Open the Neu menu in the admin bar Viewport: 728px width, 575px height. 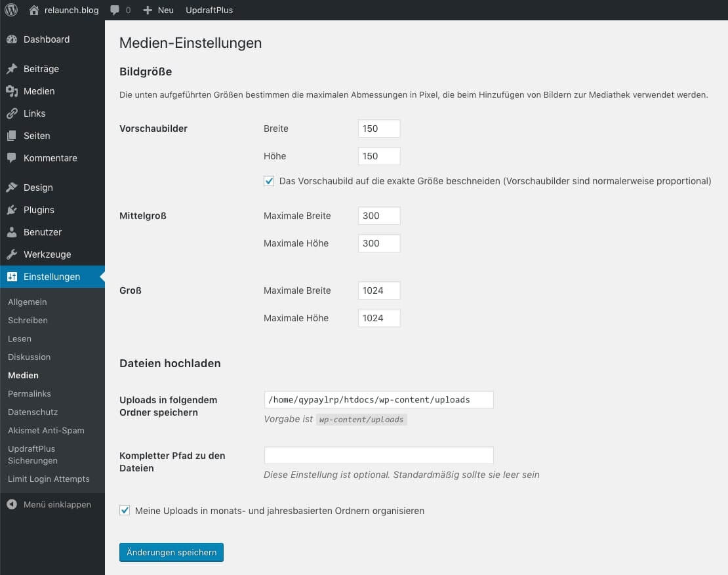click(157, 10)
